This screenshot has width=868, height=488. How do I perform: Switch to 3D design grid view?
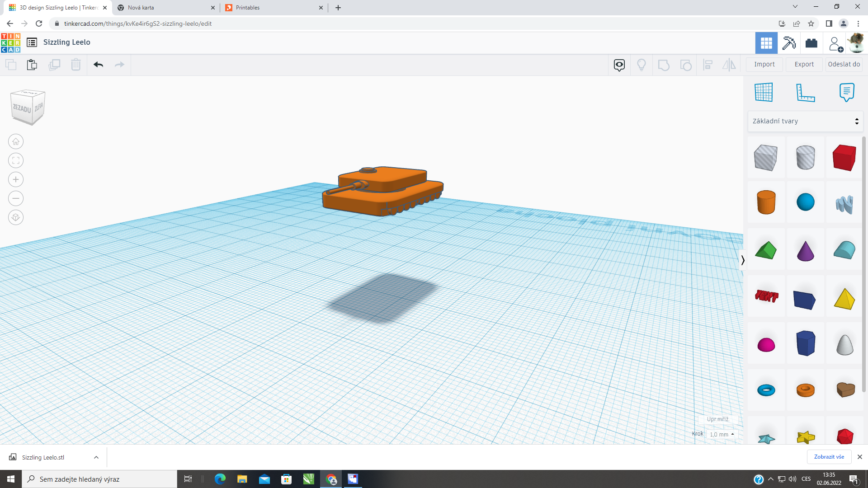(766, 43)
